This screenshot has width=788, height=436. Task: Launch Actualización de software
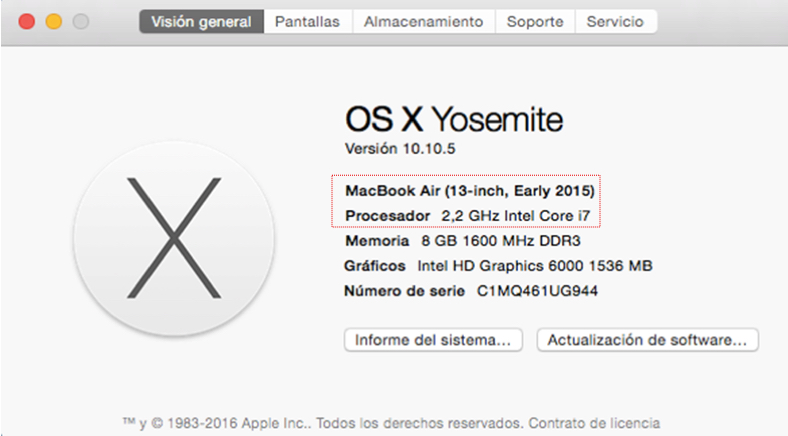point(647,340)
